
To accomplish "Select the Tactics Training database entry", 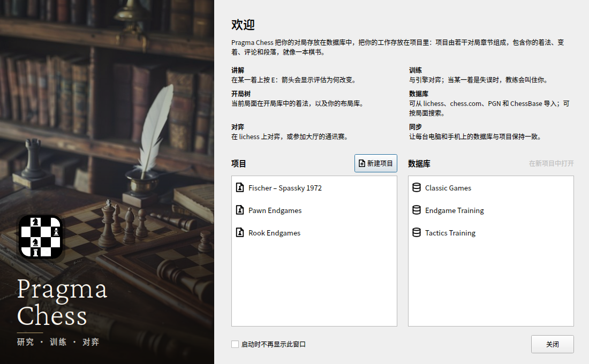I will coord(490,233).
